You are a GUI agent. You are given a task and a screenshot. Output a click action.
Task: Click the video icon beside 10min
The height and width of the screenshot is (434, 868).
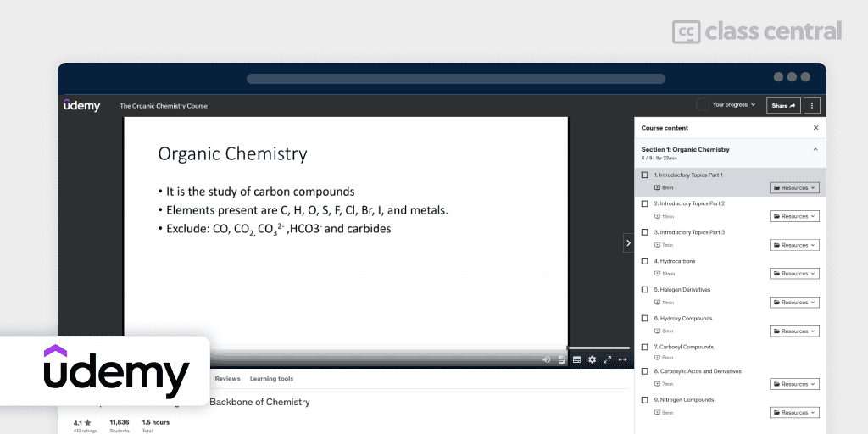[x=658, y=274]
